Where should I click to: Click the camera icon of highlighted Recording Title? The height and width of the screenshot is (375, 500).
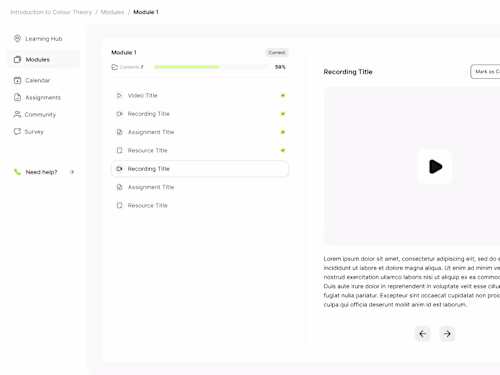(119, 169)
